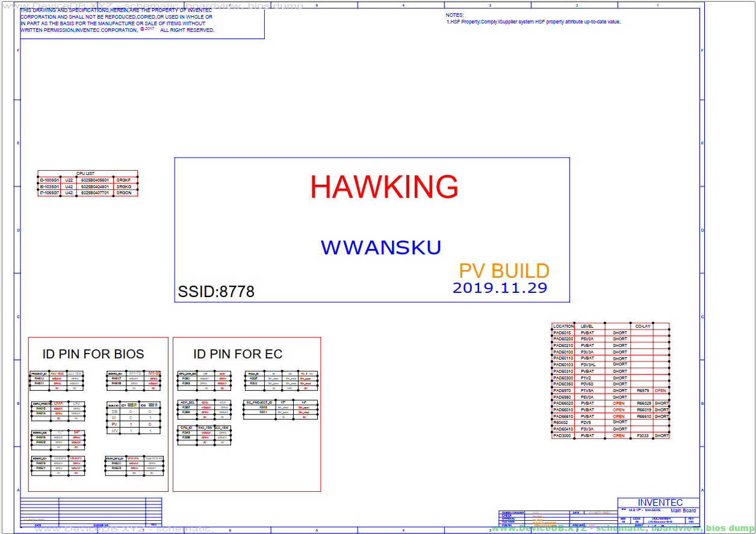This screenshot has width=756, height=534.
Task: Select the PAD66610 location cell
Action: click(563, 417)
